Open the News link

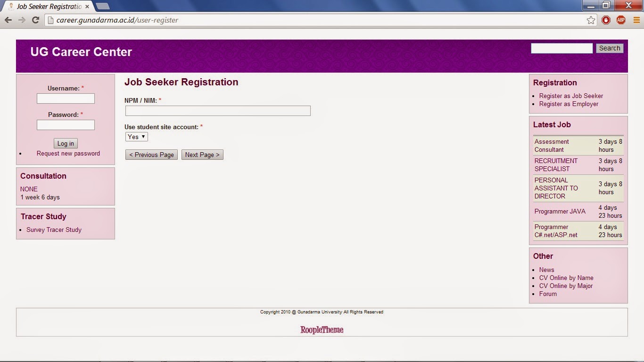tap(547, 270)
